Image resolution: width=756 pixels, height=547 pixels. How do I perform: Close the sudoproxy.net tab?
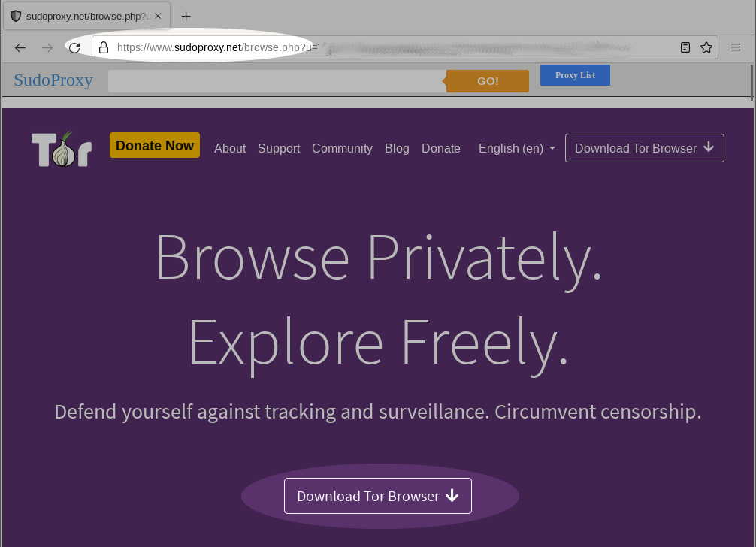[158, 16]
